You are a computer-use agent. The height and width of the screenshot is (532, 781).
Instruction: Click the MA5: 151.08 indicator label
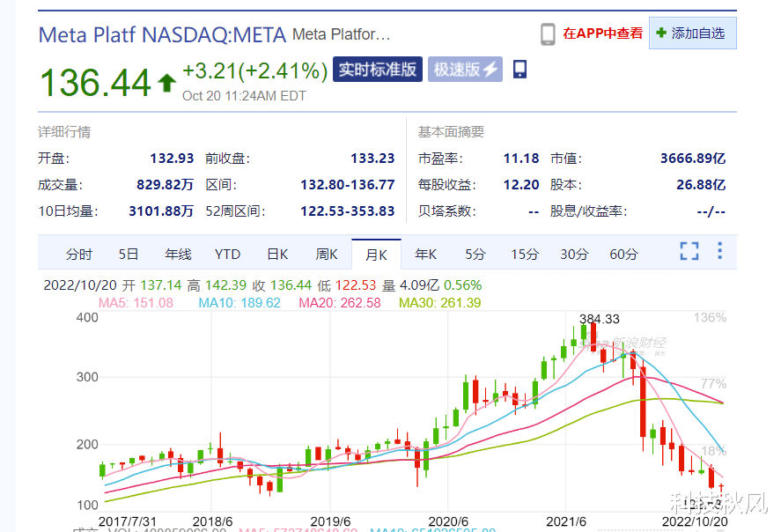pyautogui.click(x=136, y=303)
